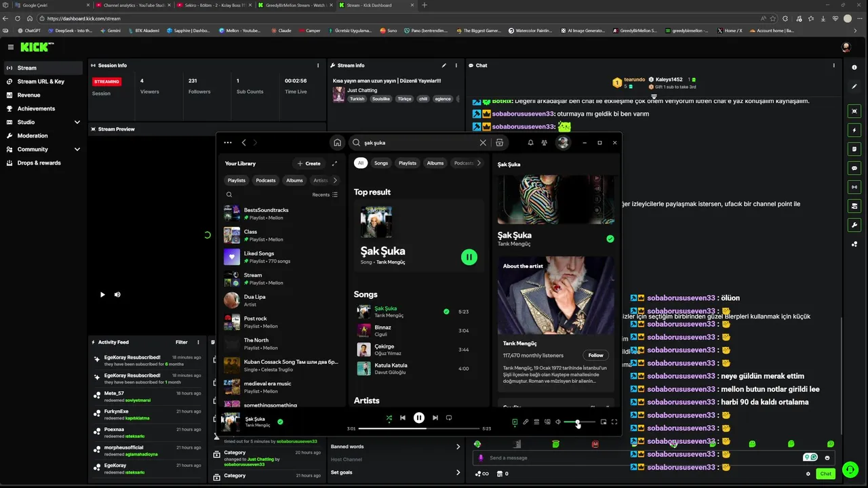Skip to next track in Spotify

[x=435, y=418]
